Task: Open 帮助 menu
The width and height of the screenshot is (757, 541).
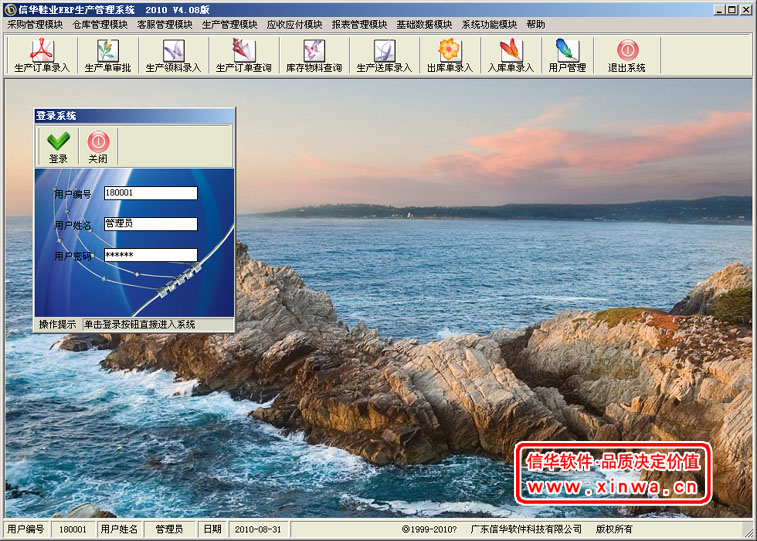Action: [535, 25]
